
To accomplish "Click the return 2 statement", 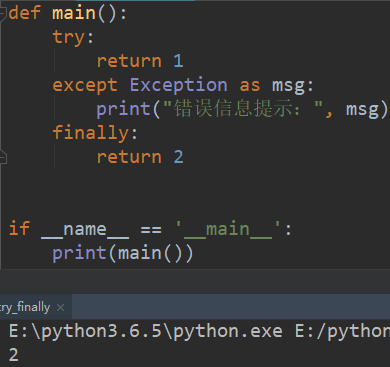I will coord(140,157).
